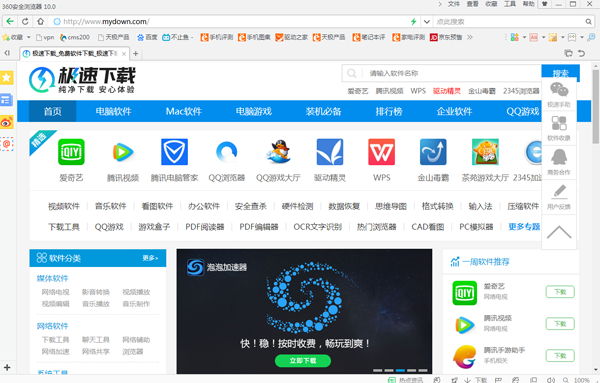Select the 首页 navigation tab
Viewport: 600px width, 383px height.
click(52, 111)
